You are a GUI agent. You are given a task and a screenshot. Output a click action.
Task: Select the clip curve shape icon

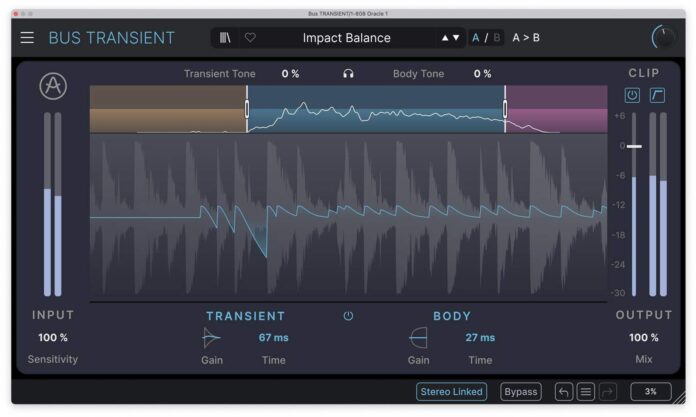658,96
